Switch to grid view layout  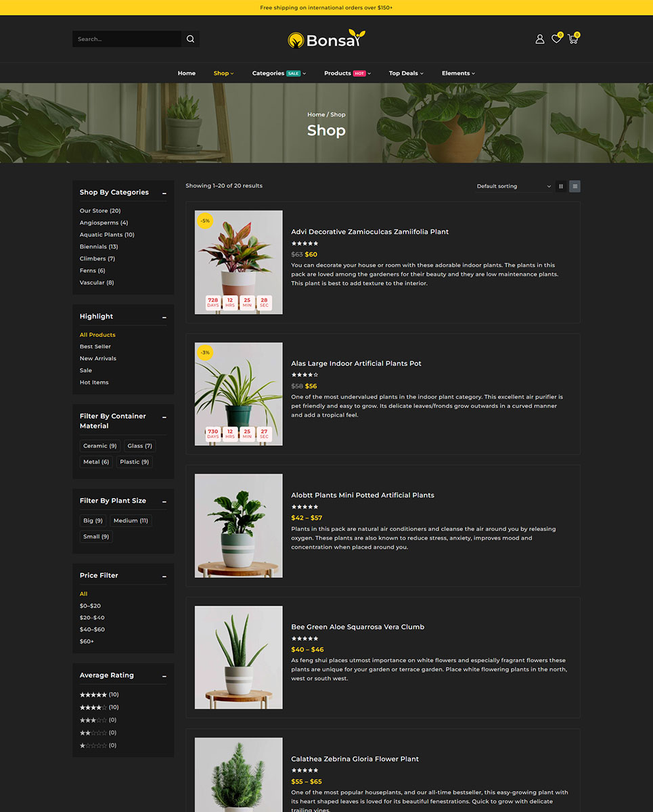561,186
